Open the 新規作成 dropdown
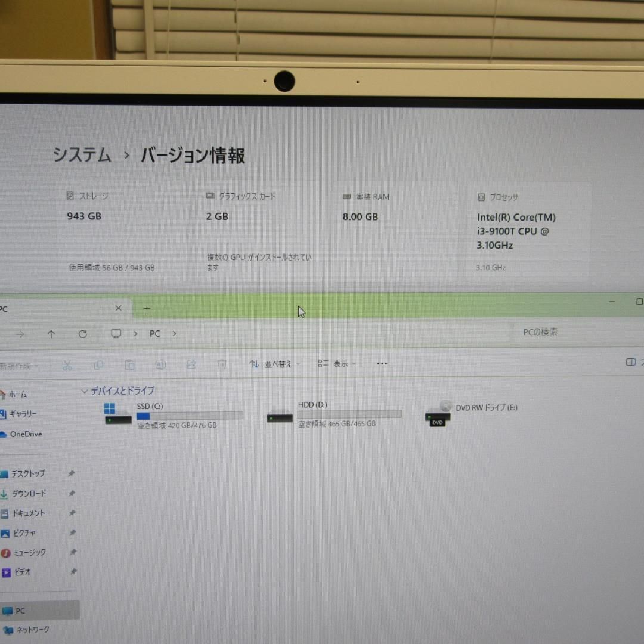The height and width of the screenshot is (644, 644). coord(18,365)
